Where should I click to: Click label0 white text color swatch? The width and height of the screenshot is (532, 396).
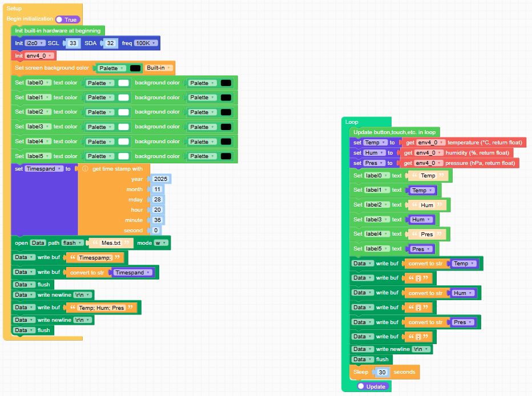coord(123,83)
